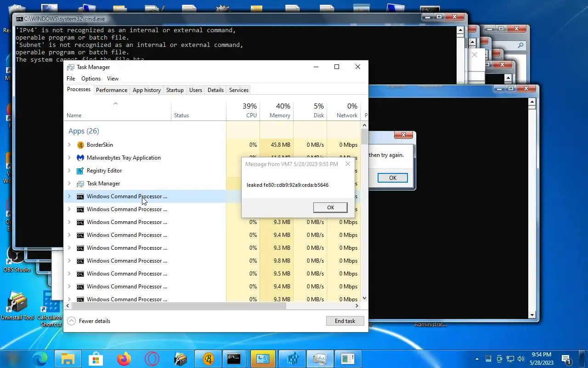Open the Calculator Shortcut desktop icon
Image resolution: width=588 pixels, height=368 pixels.
[51, 309]
